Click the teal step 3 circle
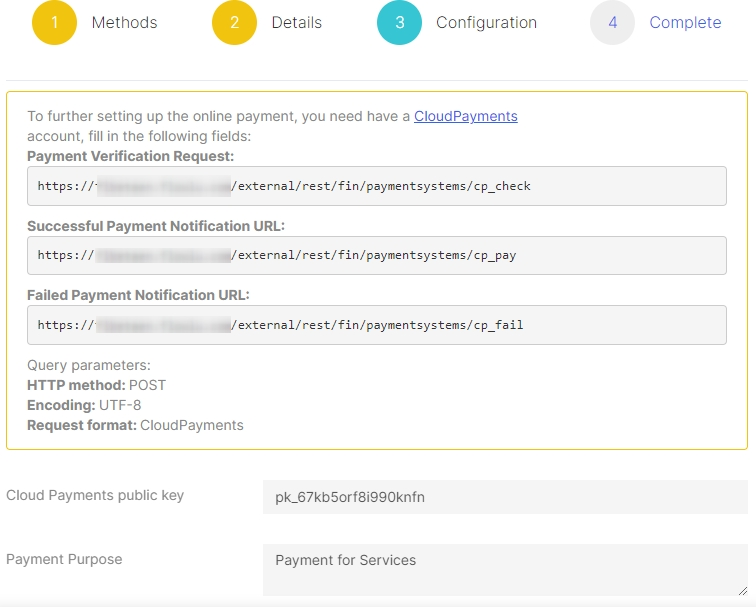756x607 pixels. pyautogui.click(x=399, y=23)
